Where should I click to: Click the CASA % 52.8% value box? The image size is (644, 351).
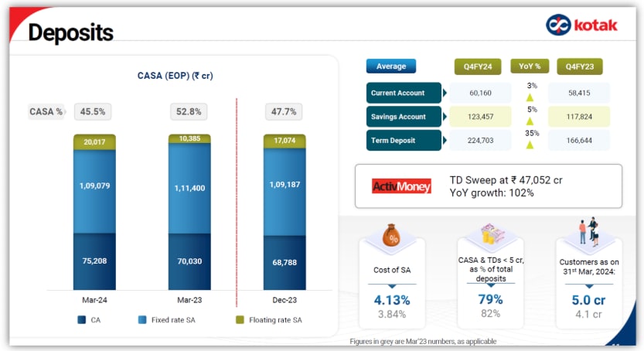(189, 111)
